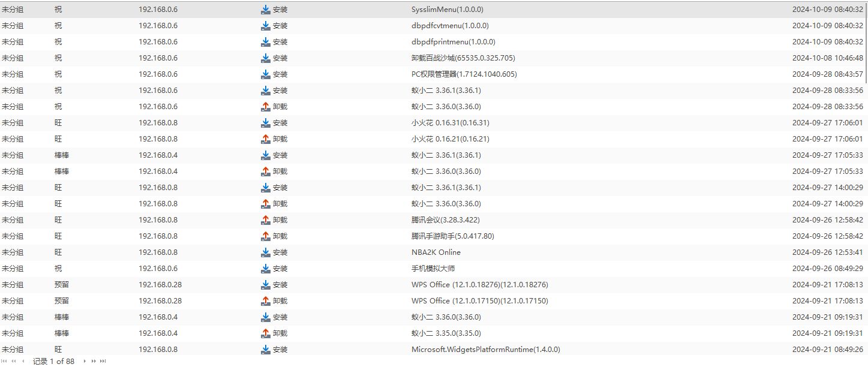868x367 pixels.
Task: Select the Microsoft.WidgetsPlatformRuntime(1.4.0.0) cell
Action: coord(486,350)
